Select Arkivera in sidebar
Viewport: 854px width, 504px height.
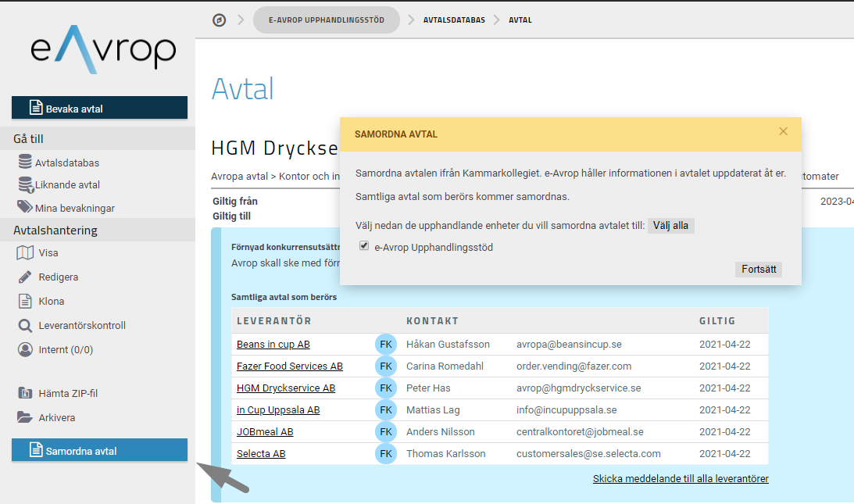coord(56,417)
